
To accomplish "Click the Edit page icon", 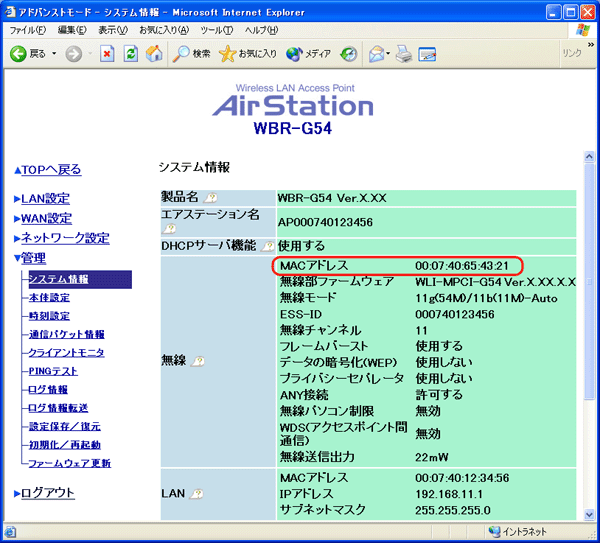I will (x=427, y=54).
